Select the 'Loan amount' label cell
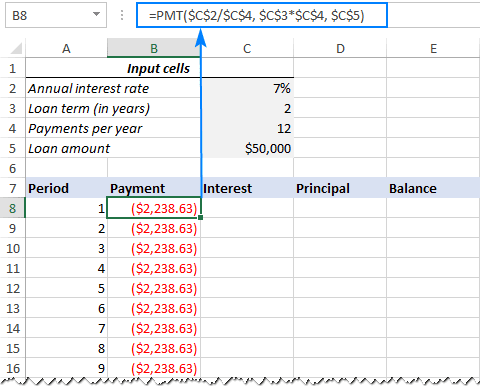Viewport: 480px width, 386px height. 113,148
